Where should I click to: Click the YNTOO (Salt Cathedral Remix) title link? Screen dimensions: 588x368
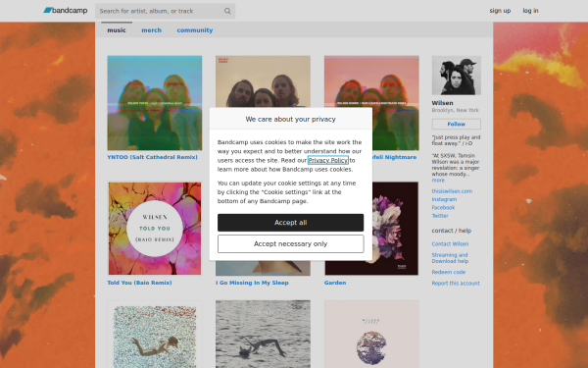(152, 157)
